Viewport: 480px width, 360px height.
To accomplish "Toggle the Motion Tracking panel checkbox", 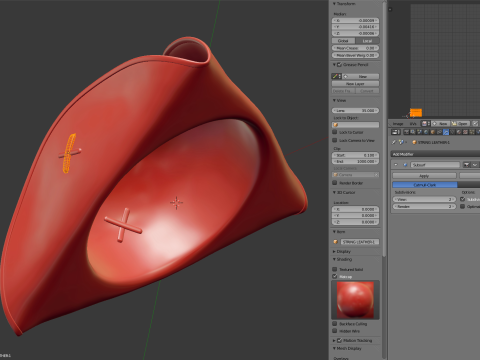I will pos(340,340).
